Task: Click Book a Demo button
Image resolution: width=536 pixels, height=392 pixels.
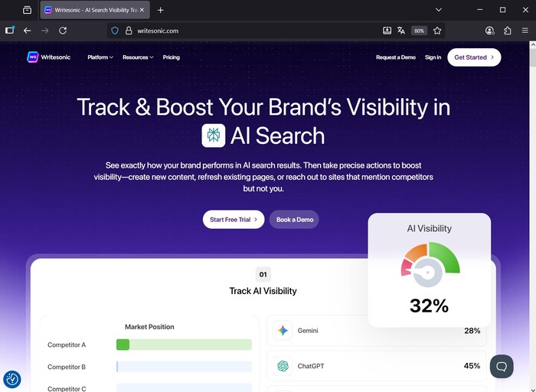Action: pos(294,220)
